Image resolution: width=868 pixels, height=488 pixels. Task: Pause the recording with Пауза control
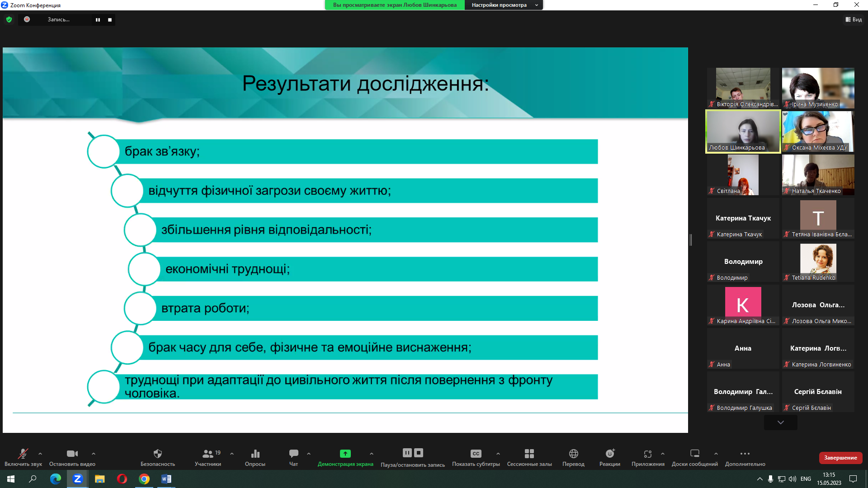click(407, 453)
